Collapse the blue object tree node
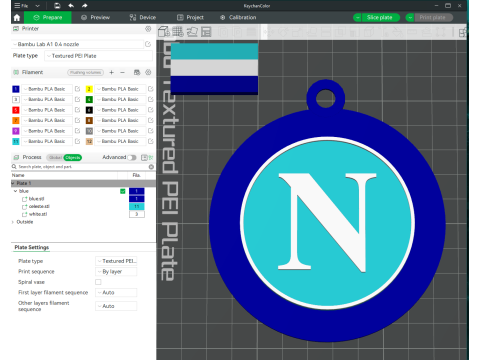Screen dimensions: 480x360 click(15, 191)
